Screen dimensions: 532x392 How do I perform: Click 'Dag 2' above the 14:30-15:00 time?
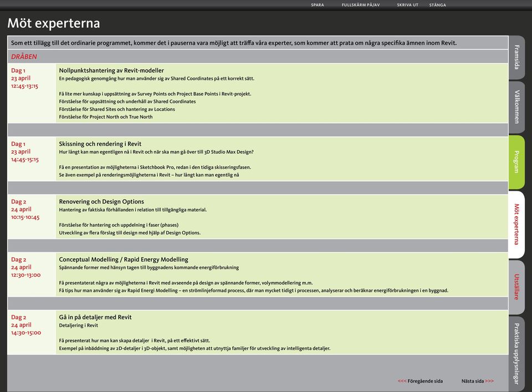(x=18, y=317)
